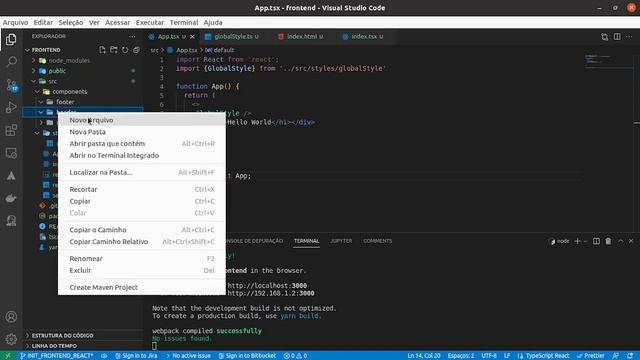Screen dimensions: 640x360
Task: Open changes icon in editor toolbar
Action: (604, 37)
